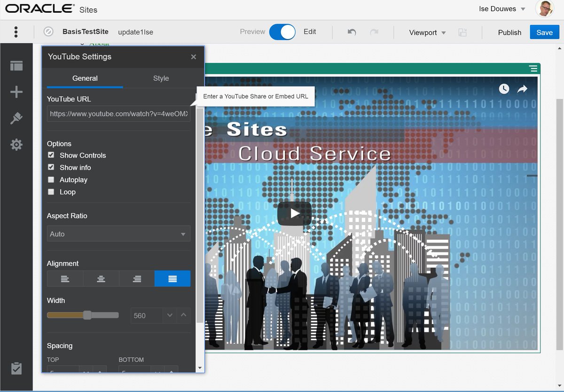Click the undo arrow icon
This screenshot has width=564, height=392.
coord(352,32)
